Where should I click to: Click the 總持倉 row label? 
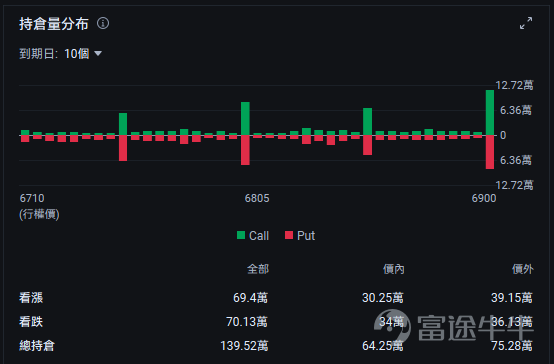[x=37, y=345]
